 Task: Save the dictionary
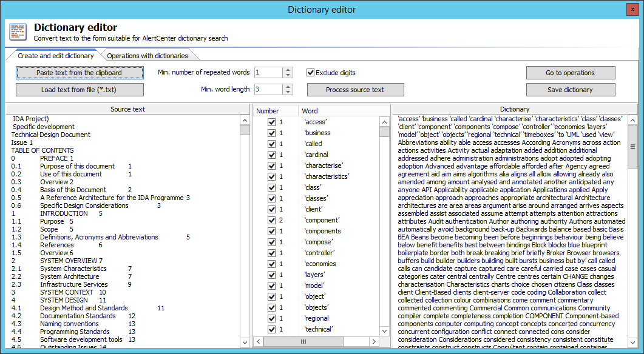tap(571, 90)
